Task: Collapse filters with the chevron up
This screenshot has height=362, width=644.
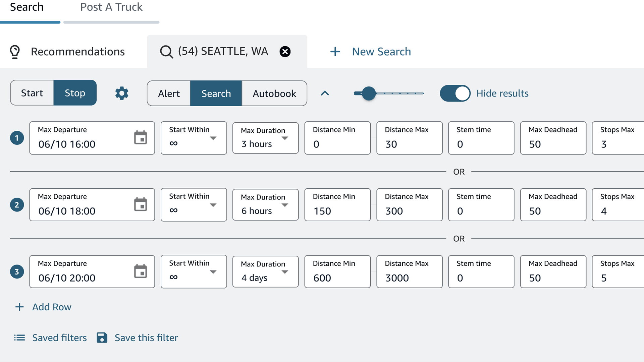Action: [325, 93]
